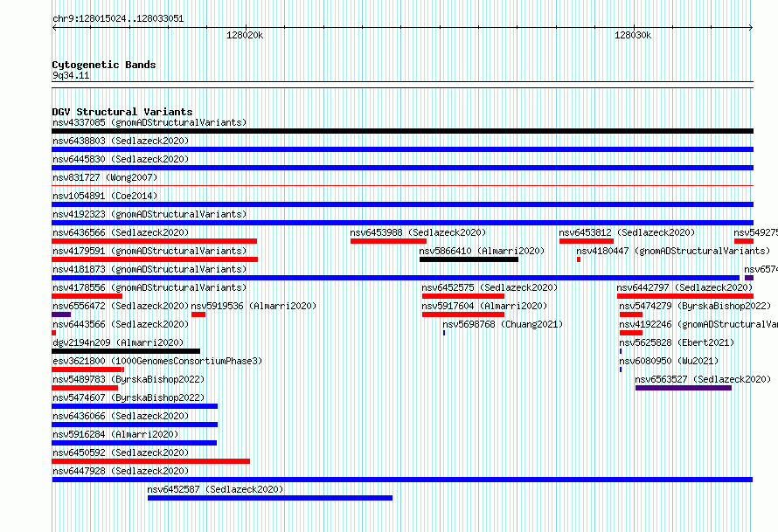Click nsv6453812 (Sedlazeck2020) label
The image size is (778, 532).
coord(627,232)
